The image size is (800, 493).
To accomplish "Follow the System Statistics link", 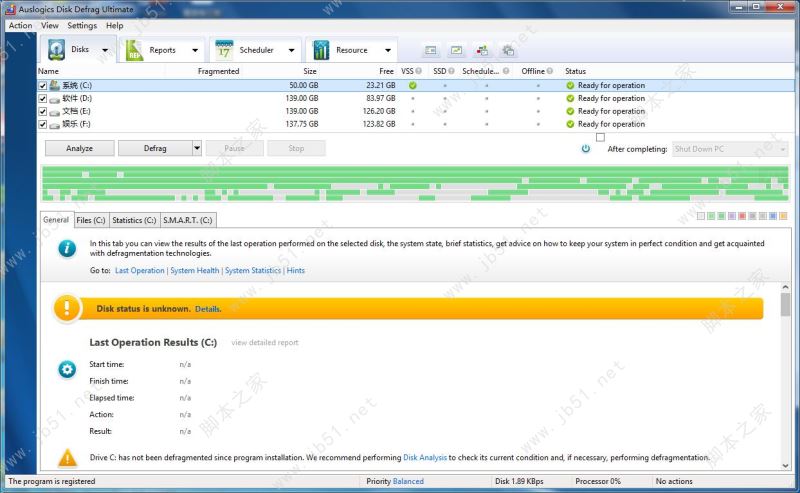I will (253, 270).
